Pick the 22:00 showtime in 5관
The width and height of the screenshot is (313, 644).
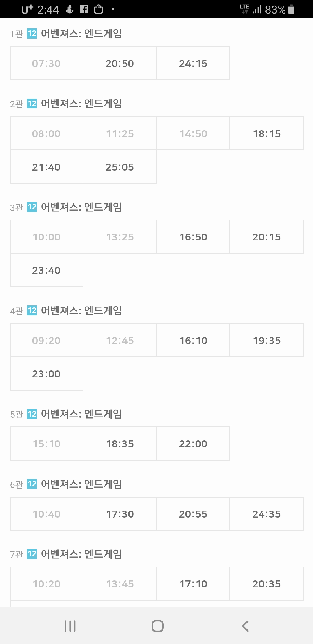click(193, 444)
